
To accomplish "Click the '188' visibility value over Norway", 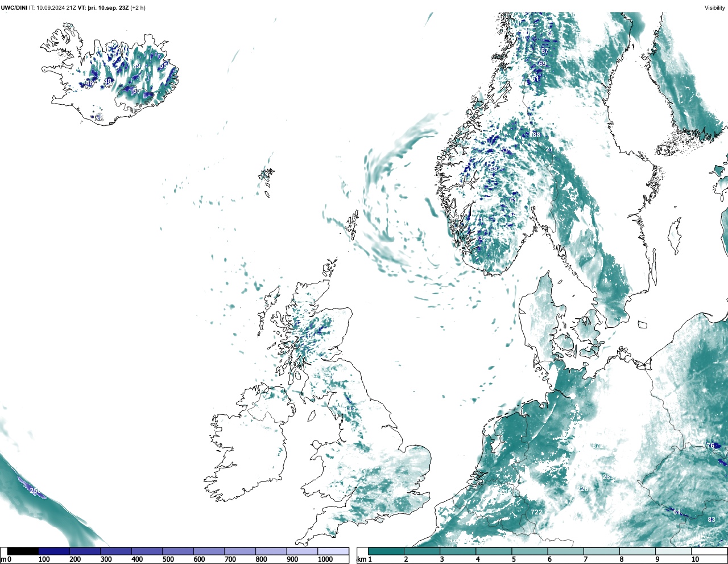I will point(535,135).
